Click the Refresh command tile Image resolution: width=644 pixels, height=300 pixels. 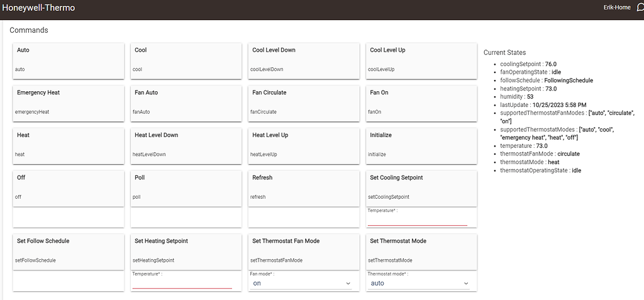pos(303,187)
